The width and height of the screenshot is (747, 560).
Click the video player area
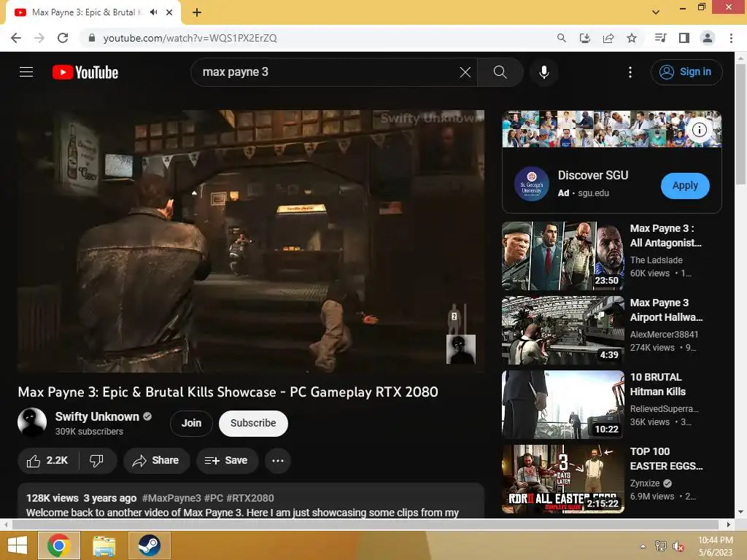251,241
